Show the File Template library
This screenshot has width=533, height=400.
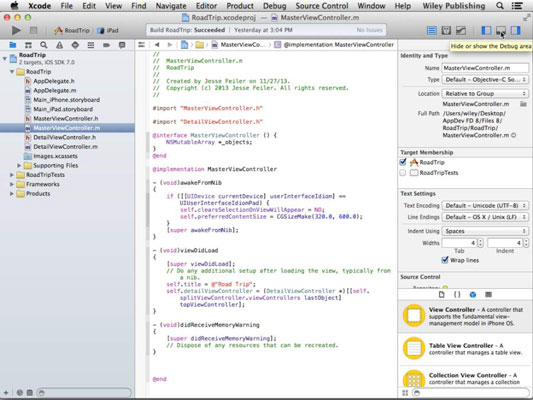pos(441,295)
